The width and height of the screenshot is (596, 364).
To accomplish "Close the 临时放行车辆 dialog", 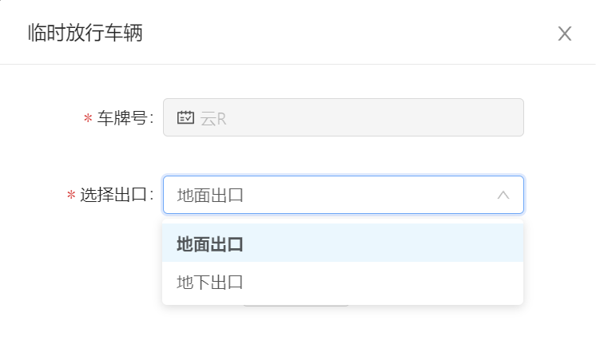I will pos(565,34).
